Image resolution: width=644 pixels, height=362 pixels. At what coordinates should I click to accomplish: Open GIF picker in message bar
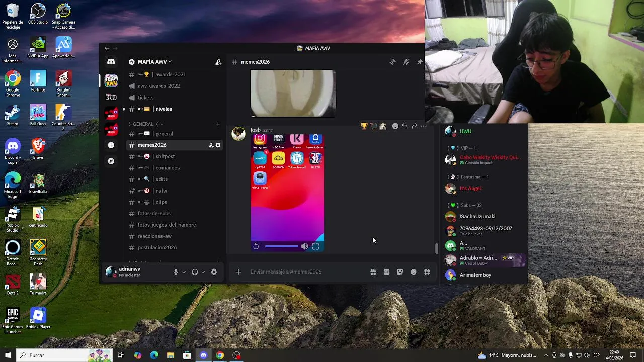click(x=386, y=272)
